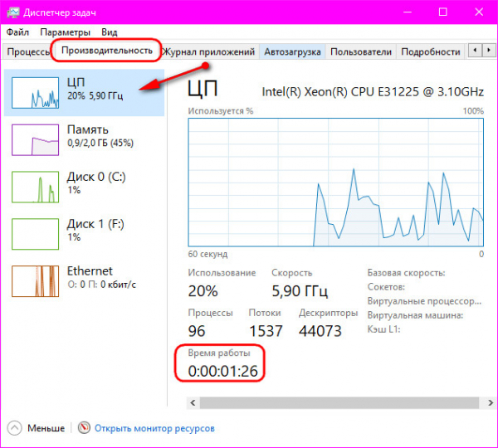Click the Виртуальные процессор... label
This screenshot has height=448, width=498.
[x=424, y=301]
